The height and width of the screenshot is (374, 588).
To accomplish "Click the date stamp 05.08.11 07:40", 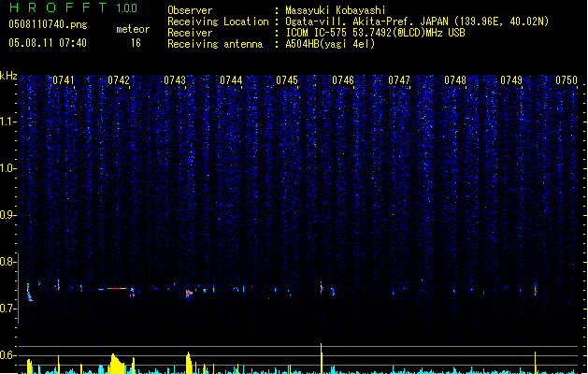I will 48,43.
